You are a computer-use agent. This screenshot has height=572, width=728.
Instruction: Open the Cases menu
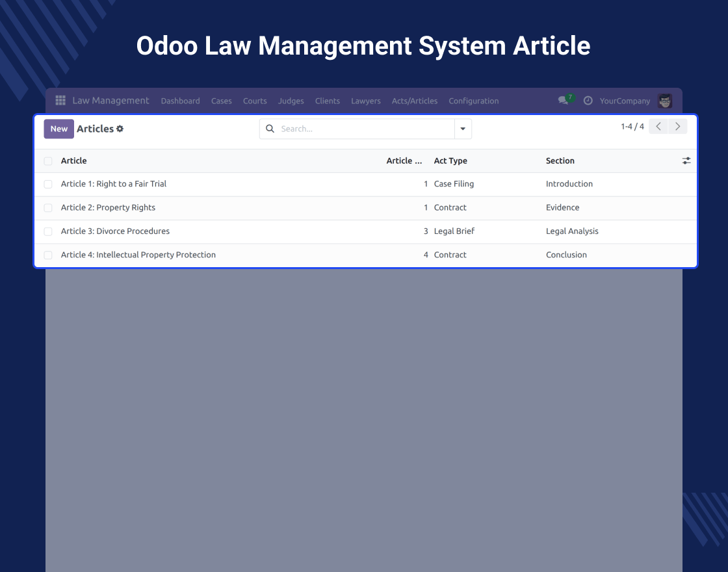tap(222, 101)
